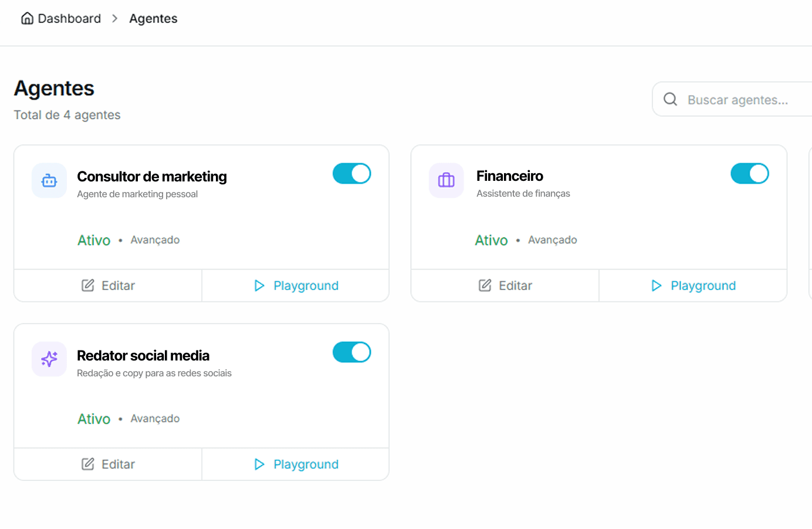Click the magnifying glass search icon
This screenshot has width=812, height=529.
[x=670, y=99]
